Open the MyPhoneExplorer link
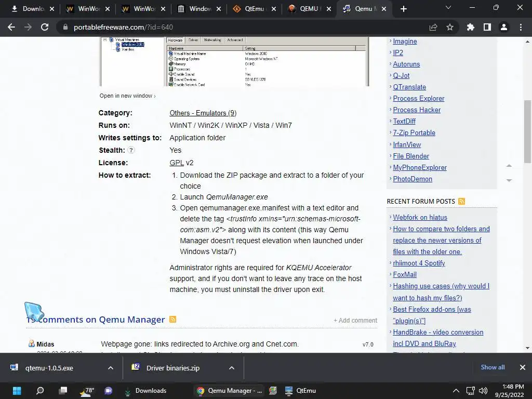 pos(420,168)
